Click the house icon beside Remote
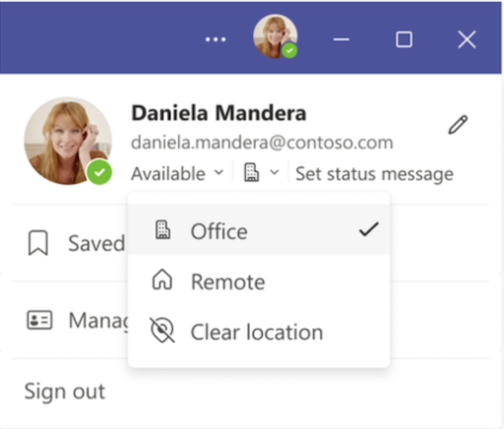Viewport: 504px width, 429px height. coord(162,280)
